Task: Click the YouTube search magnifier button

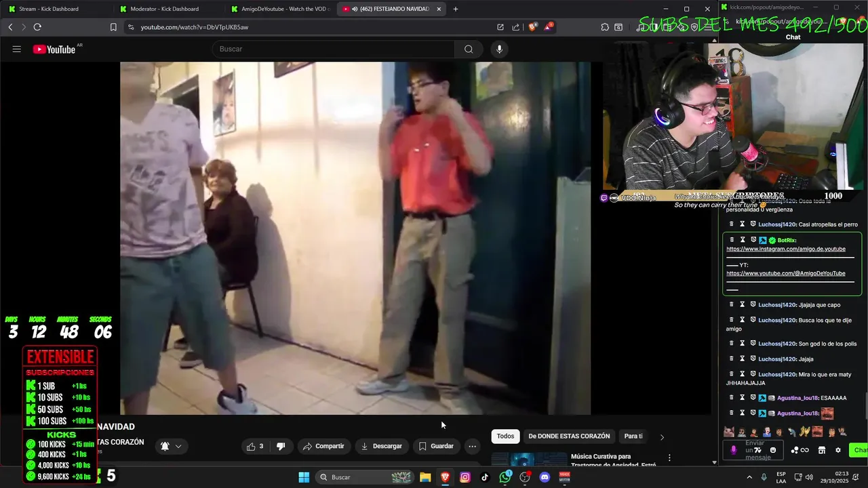Action: [469, 49]
